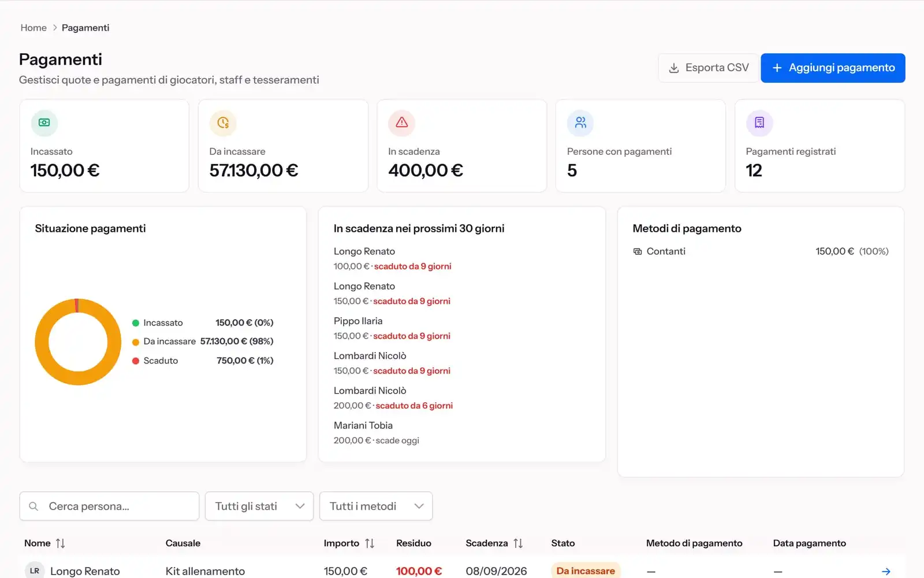Open Longo Renato row details arrow
The width and height of the screenshot is (924, 578).
886,571
